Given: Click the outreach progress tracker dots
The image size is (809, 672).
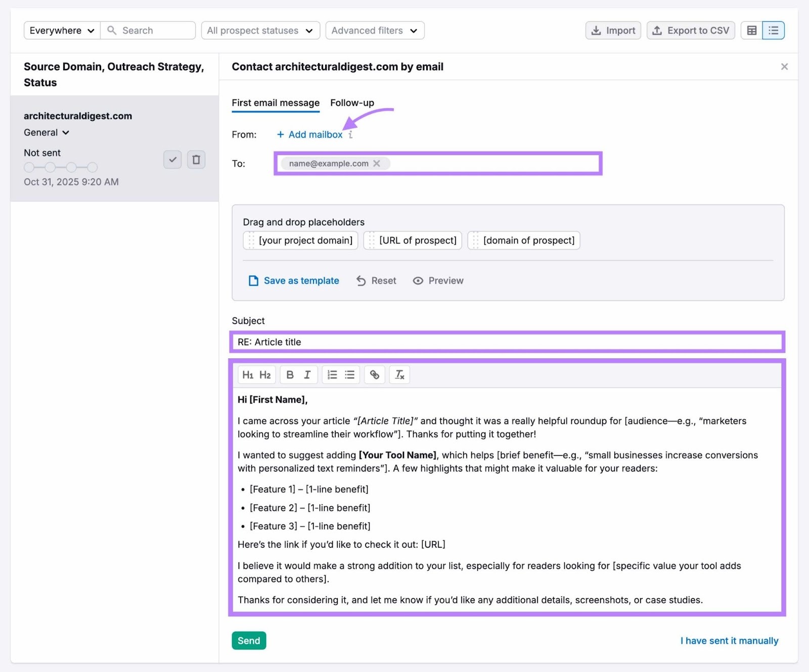Looking at the screenshot, I should [x=60, y=167].
